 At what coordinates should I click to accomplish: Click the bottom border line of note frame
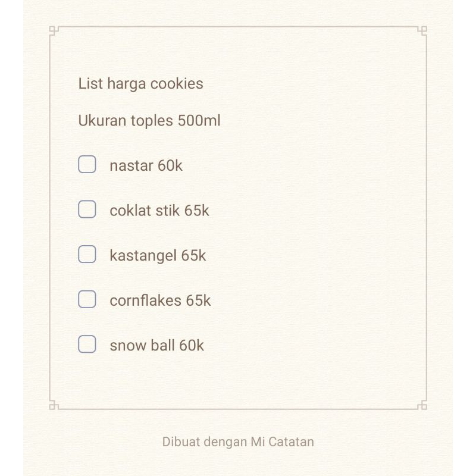coord(238,409)
